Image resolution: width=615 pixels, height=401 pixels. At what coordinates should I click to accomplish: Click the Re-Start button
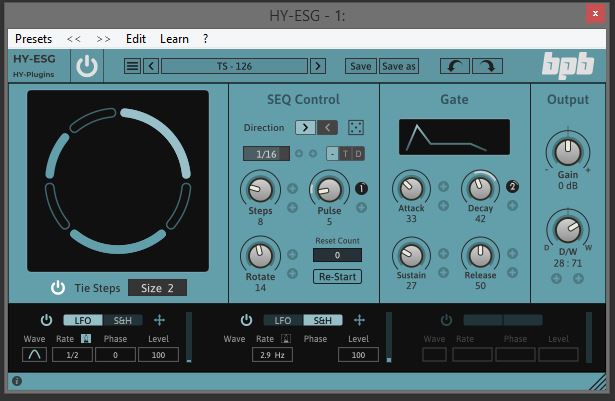coord(337,277)
